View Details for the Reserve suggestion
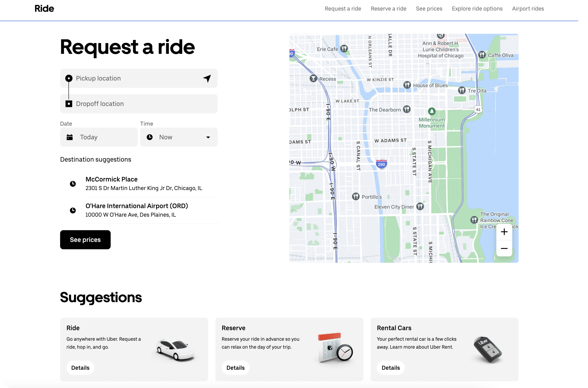The height and width of the screenshot is (388, 588). (235, 368)
